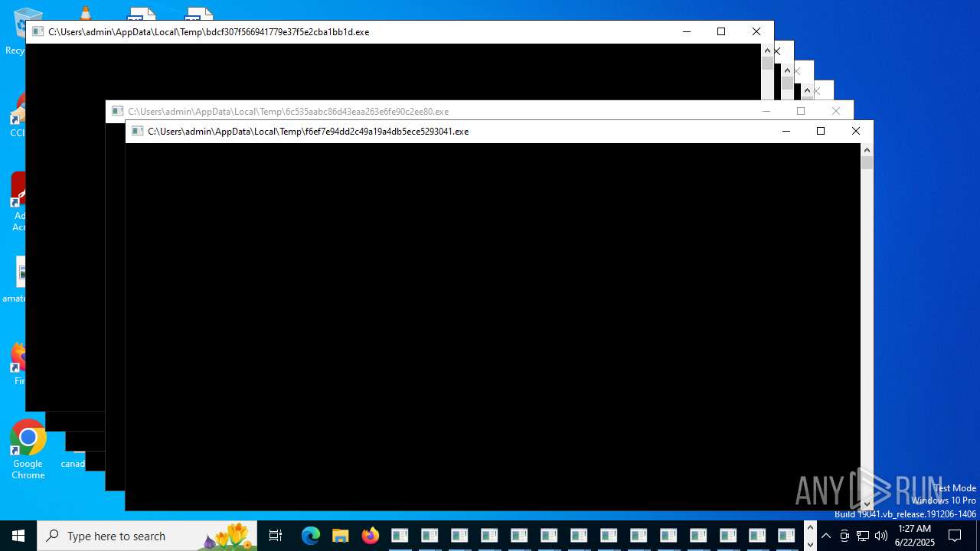Click scrollbar thumb in f6ef7e94dd2c window
The image size is (980, 551).
point(867,162)
